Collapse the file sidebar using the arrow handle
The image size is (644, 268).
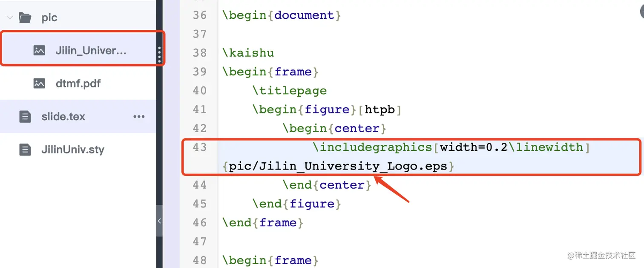click(159, 221)
